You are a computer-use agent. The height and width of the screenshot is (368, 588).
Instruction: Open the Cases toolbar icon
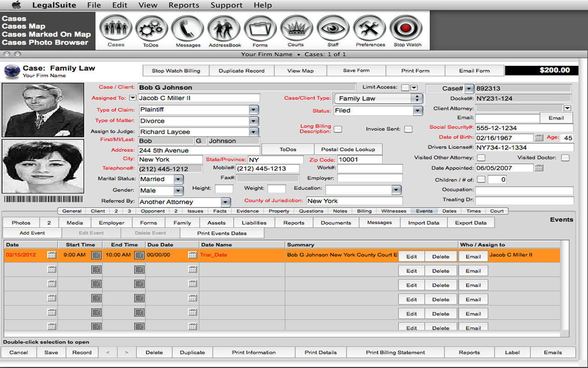[116, 29]
